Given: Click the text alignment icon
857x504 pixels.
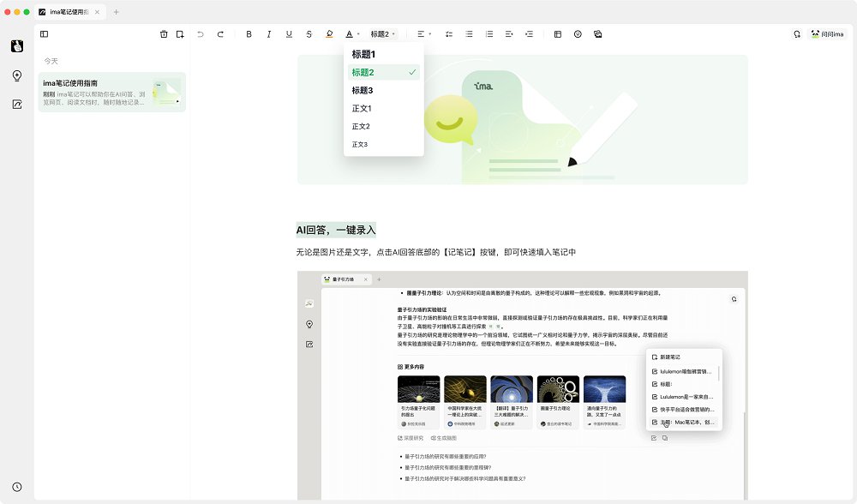Looking at the screenshot, I should click(x=421, y=34).
